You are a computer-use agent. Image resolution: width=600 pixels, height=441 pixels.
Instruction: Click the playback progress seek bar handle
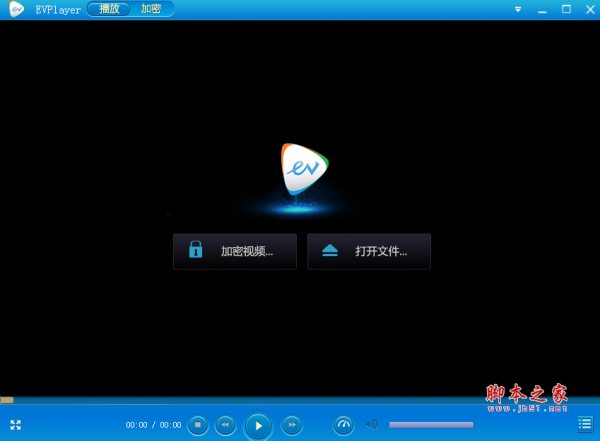point(7,400)
